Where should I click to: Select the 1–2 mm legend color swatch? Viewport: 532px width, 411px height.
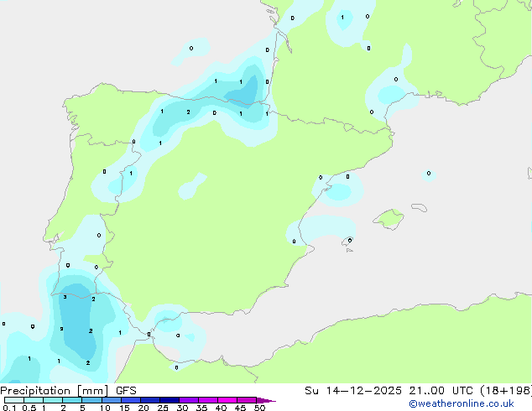click(x=53, y=400)
